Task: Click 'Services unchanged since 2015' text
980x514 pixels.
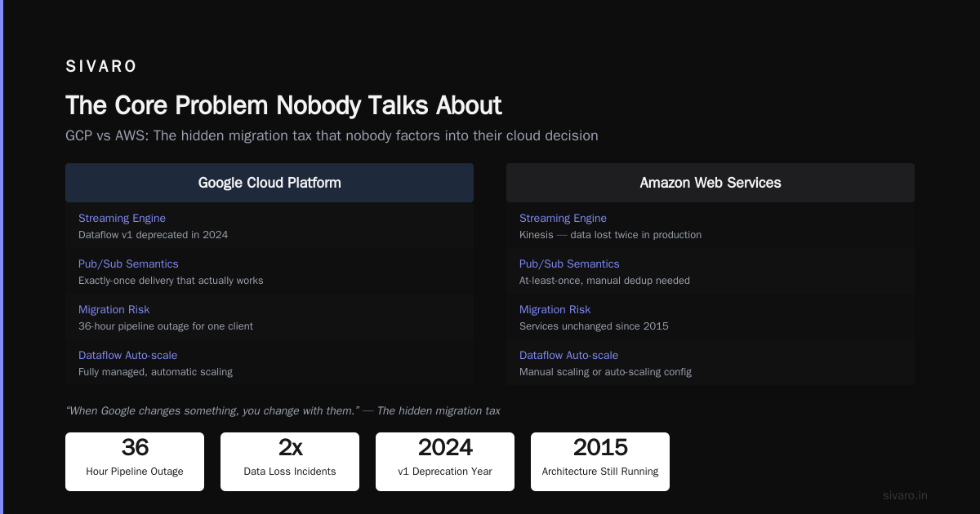Action: click(x=594, y=326)
